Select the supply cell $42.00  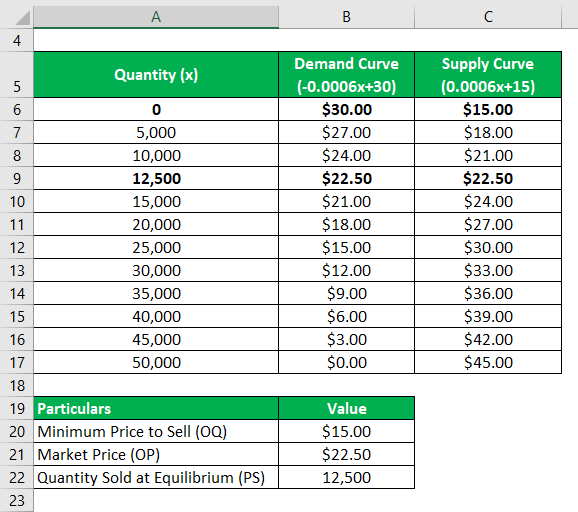(x=488, y=339)
